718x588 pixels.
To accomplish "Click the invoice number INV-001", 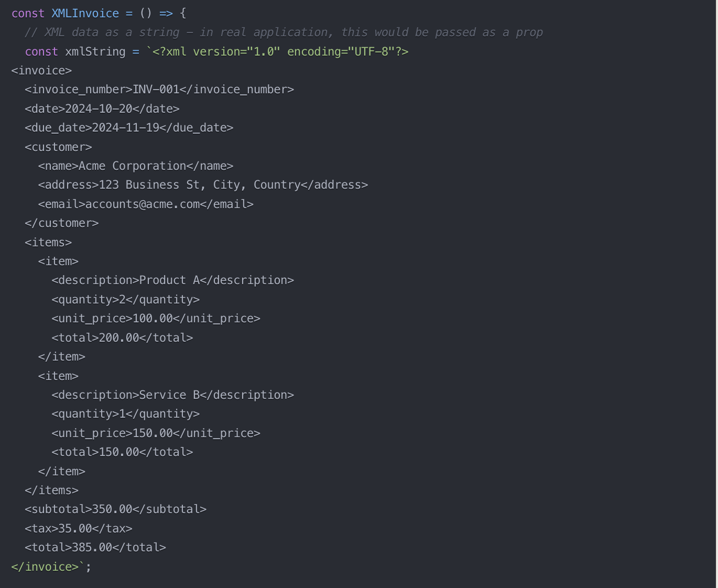I will (x=156, y=90).
